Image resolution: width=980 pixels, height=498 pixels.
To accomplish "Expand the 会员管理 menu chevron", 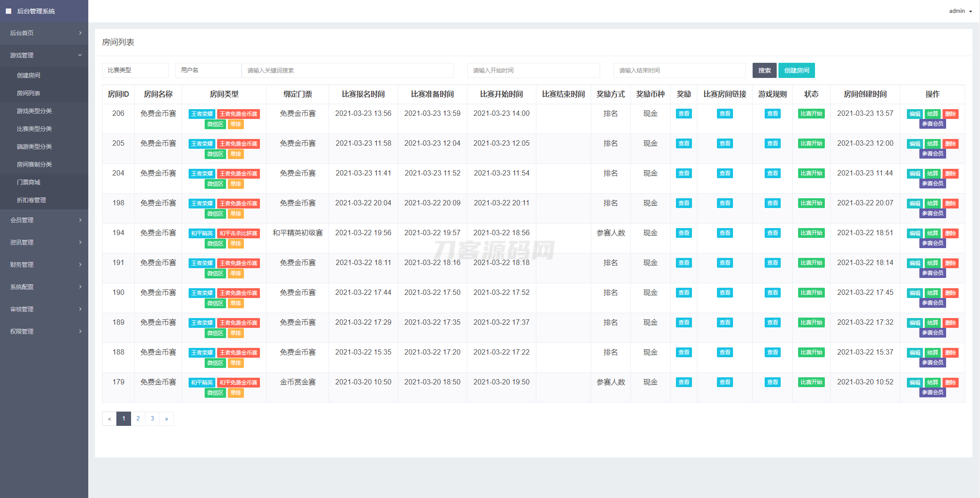I will (x=80, y=220).
